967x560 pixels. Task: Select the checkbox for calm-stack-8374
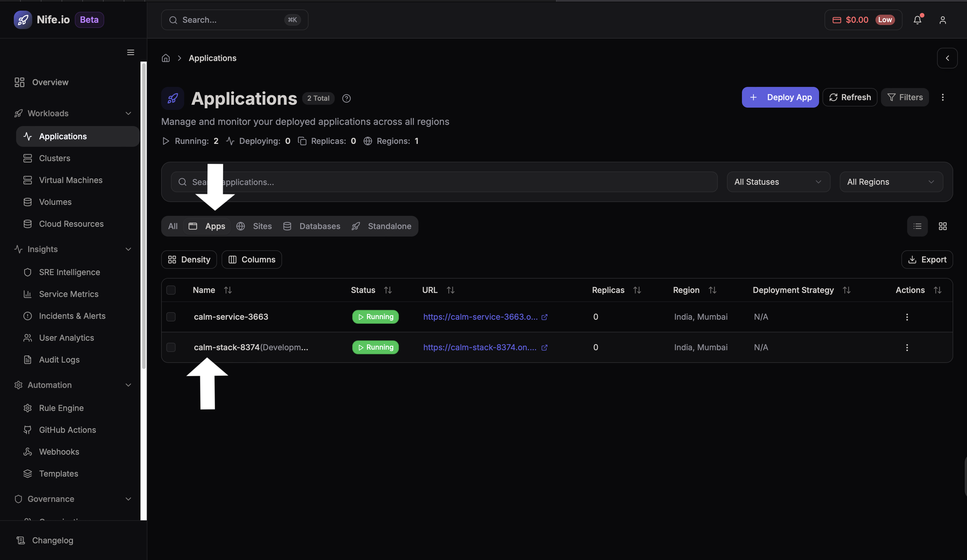(x=171, y=348)
